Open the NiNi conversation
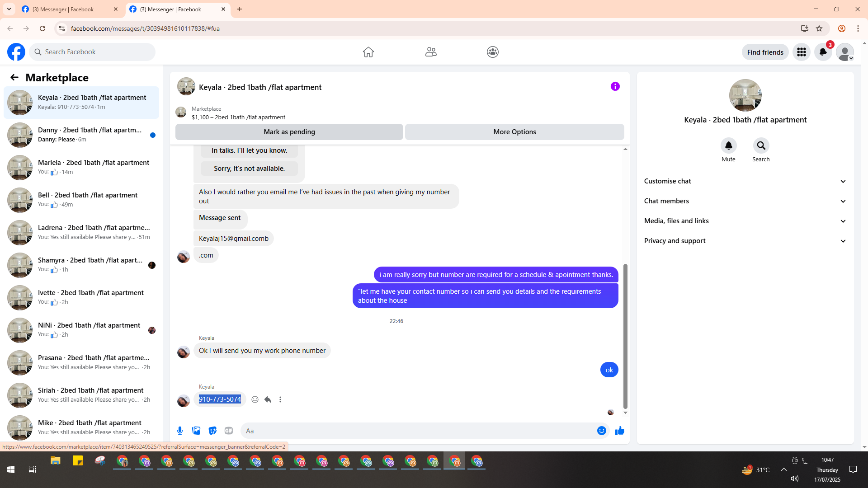Viewport: 868px width, 488px height. (81, 330)
